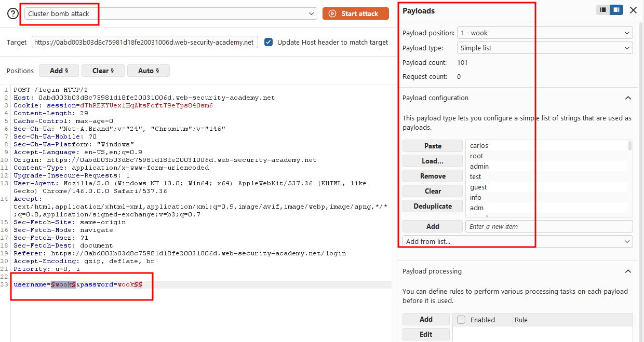Click the Host header line
Image resolution: width=644 pixels, height=342 pixels.
coord(144,98)
